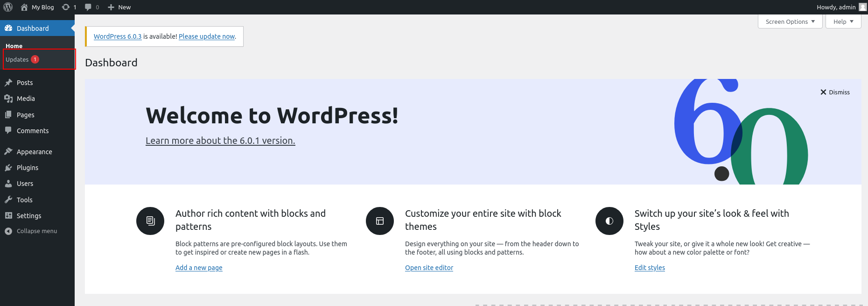
Task: Click the Plugins plug icon
Action: 8,167
